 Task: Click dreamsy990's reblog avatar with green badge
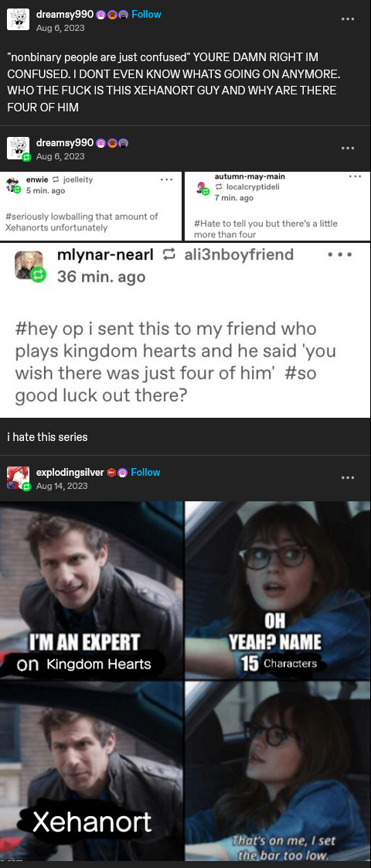19,148
